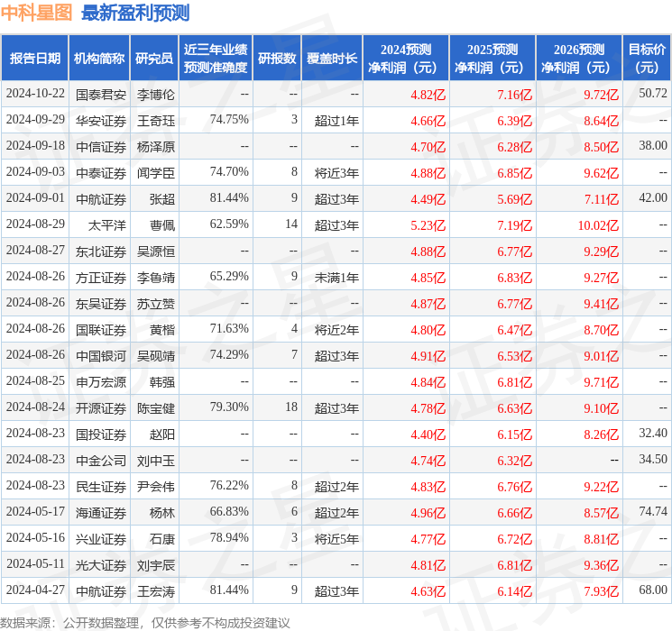This screenshot has width=672, height=631.
Task: Click target price 34.50
Action: click(x=653, y=459)
